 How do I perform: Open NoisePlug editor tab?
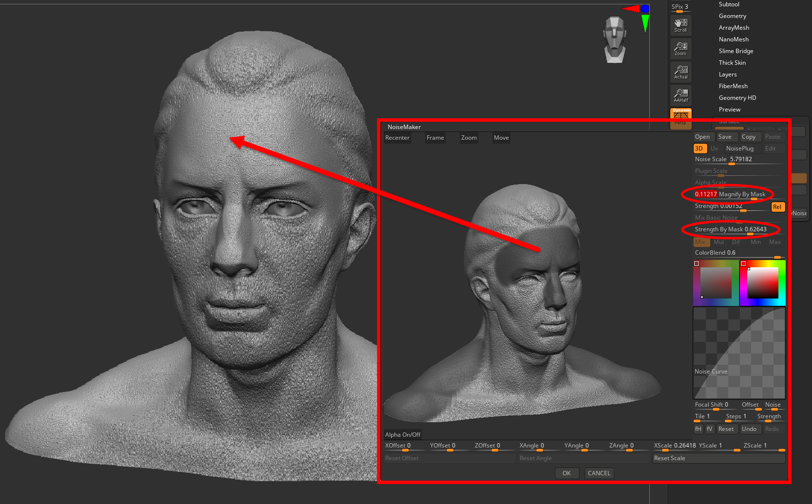coord(739,149)
